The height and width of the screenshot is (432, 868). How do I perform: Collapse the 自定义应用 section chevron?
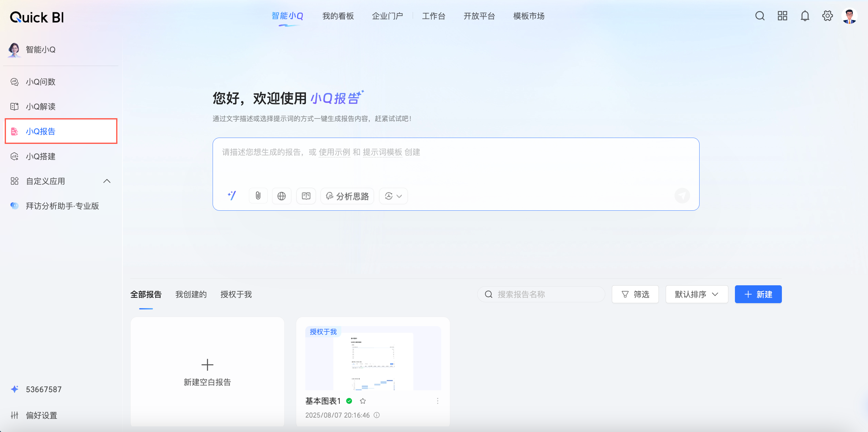pyautogui.click(x=107, y=181)
